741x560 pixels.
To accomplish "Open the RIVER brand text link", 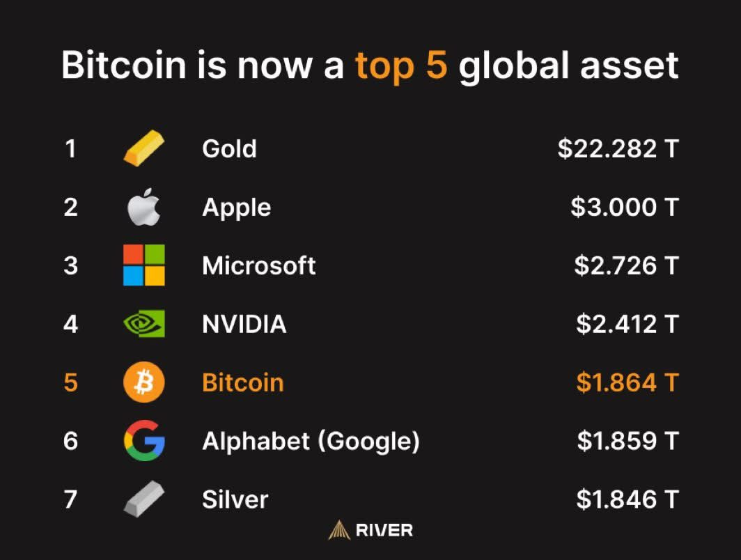I will coord(384,530).
